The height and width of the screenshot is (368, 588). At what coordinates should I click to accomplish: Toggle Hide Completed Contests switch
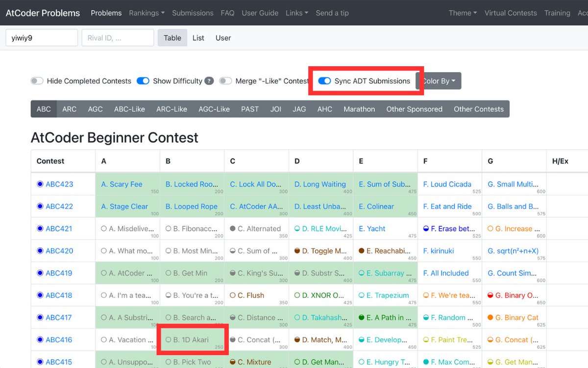(x=37, y=81)
